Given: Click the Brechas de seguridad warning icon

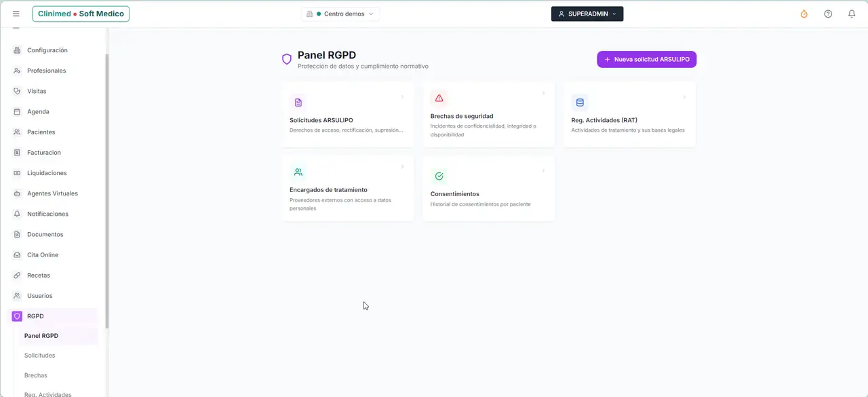Looking at the screenshot, I should tap(439, 98).
